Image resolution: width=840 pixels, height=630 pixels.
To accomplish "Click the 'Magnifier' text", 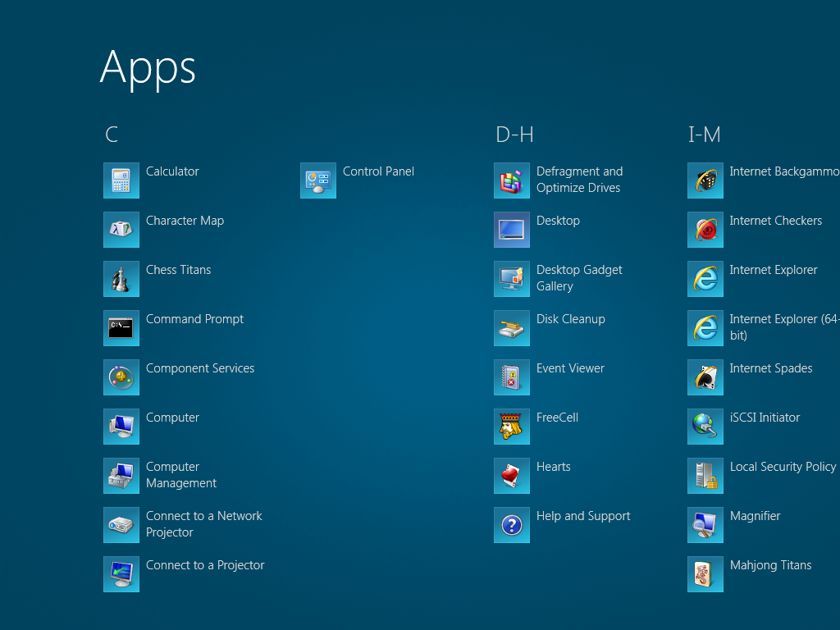I will tap(755, 517).
